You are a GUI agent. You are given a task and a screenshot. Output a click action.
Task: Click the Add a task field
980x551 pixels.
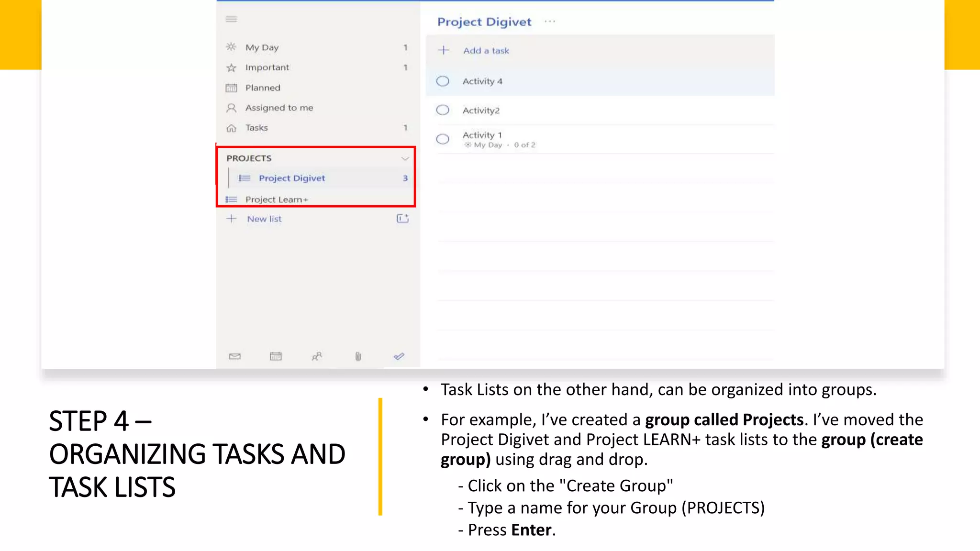click(x=600, y=50)
